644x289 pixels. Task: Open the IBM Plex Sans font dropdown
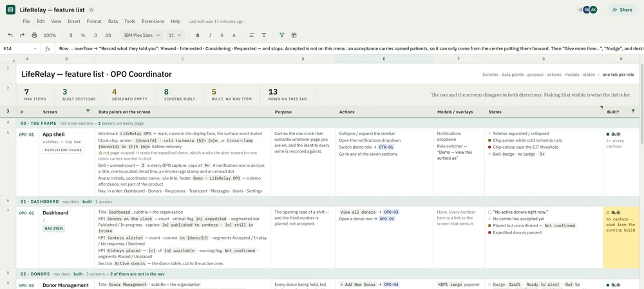[x=142, y=35]
